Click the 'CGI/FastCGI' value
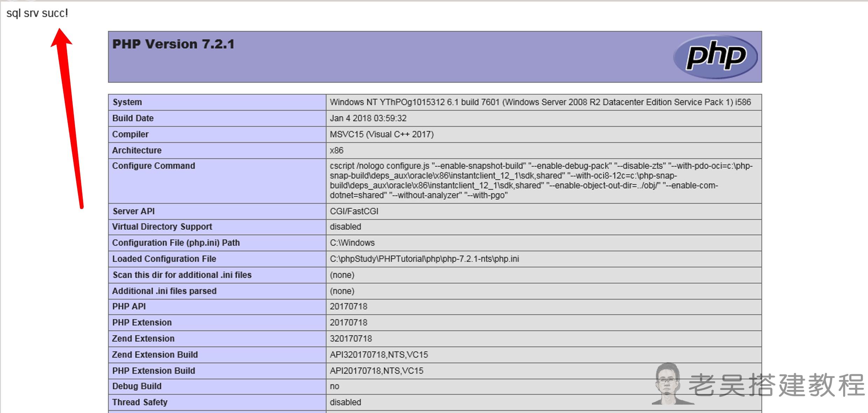This screenshot has height=413, width=868. 354,211
